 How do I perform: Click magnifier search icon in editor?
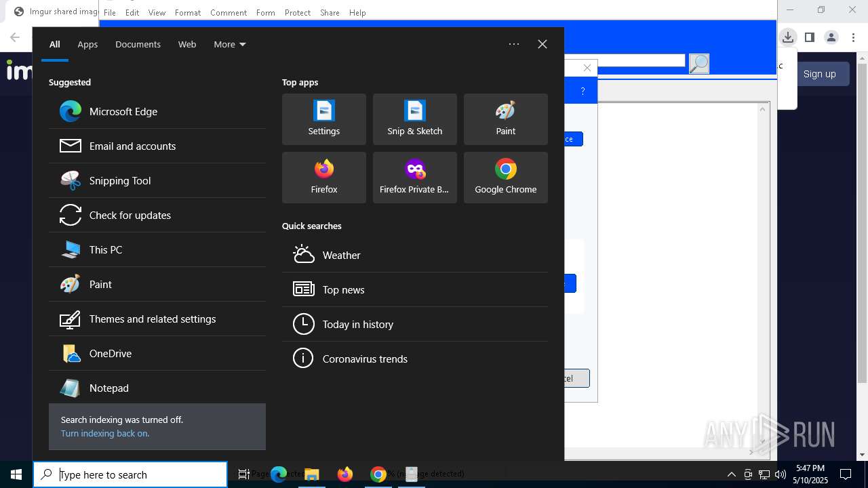pyautogui.click(x=699, y=64)
